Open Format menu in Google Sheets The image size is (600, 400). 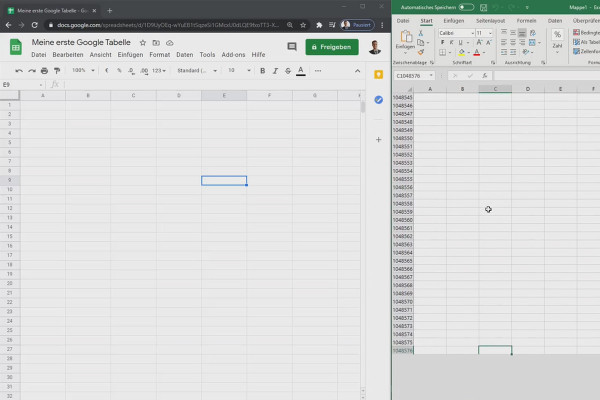(160, 55)
